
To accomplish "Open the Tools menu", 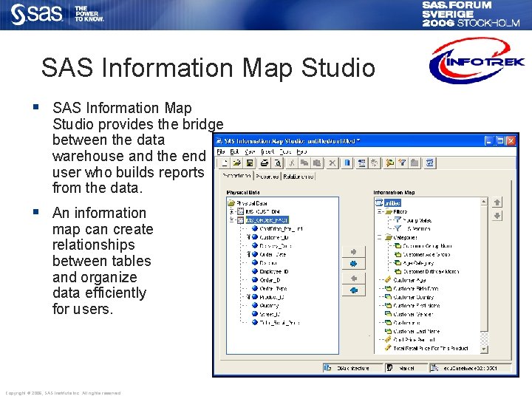I will click(286, 151).
